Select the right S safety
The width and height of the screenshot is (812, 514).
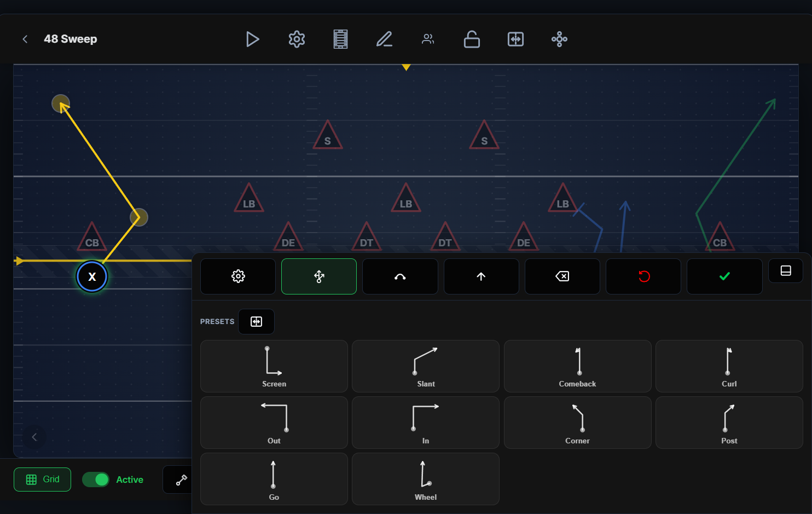coord(484,136)
